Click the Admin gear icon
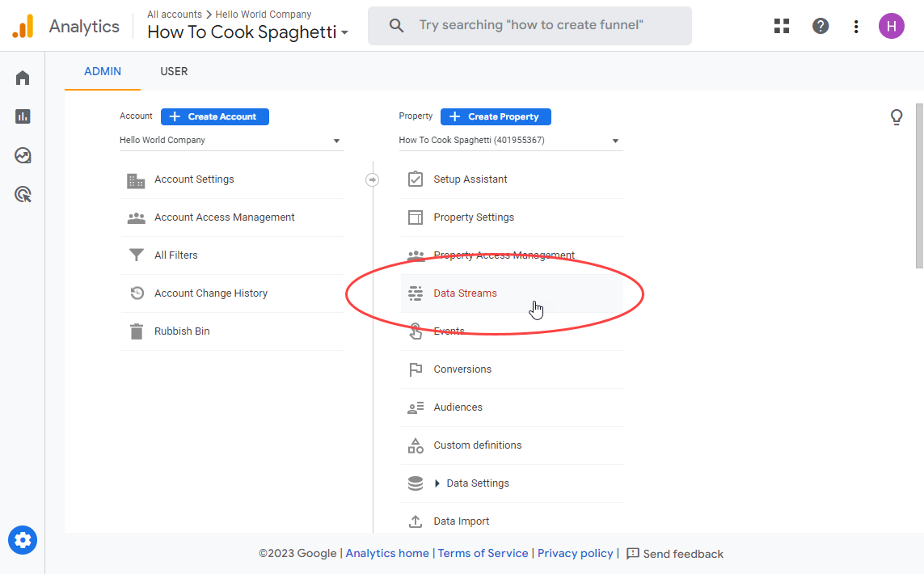The image size is (924, 574). coord(23,540)
